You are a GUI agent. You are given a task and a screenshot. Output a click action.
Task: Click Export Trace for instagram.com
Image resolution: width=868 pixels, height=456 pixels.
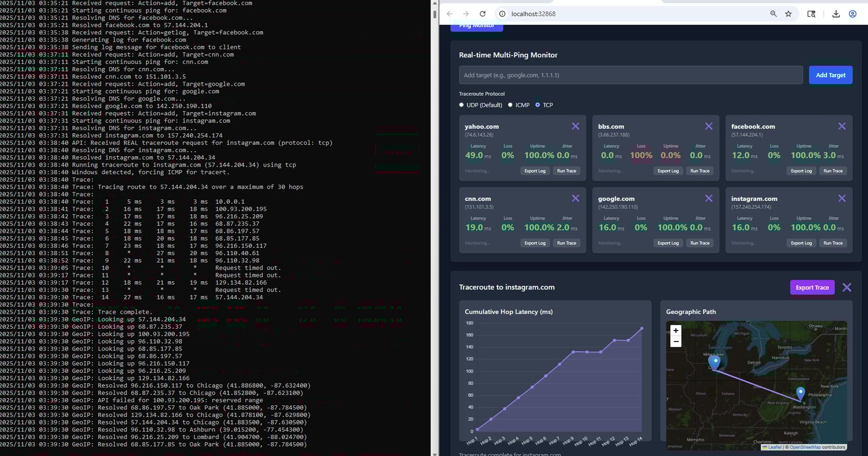812,287
